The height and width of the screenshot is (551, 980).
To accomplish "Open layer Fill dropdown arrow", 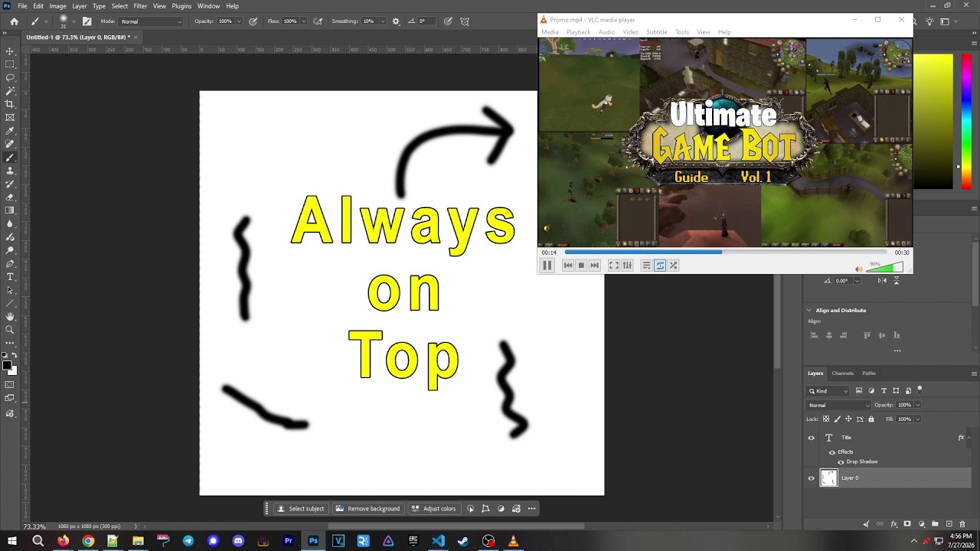I will coord(917,419).
